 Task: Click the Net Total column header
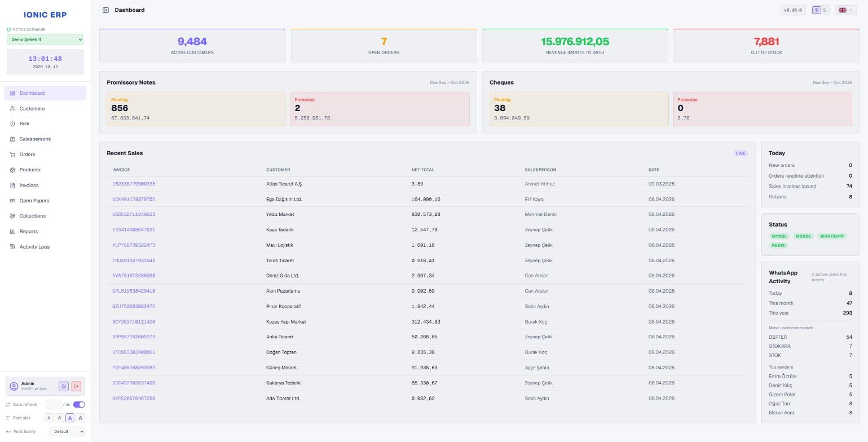(x=423, y=170)
